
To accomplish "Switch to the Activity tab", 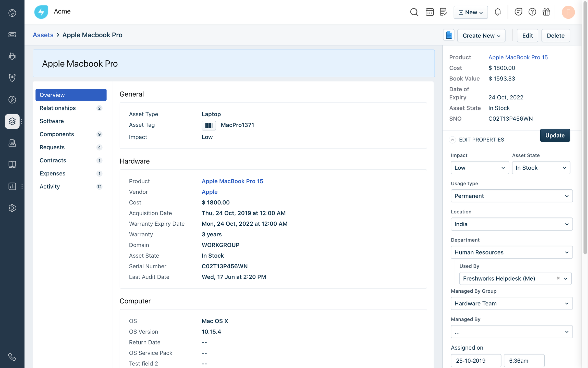I will (x=71, y=187).
